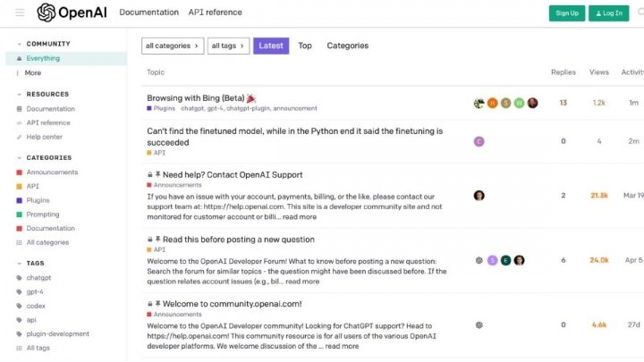Sort topics by Replies column header
This screenshot has width=644, height=362.
click(563, 72)
